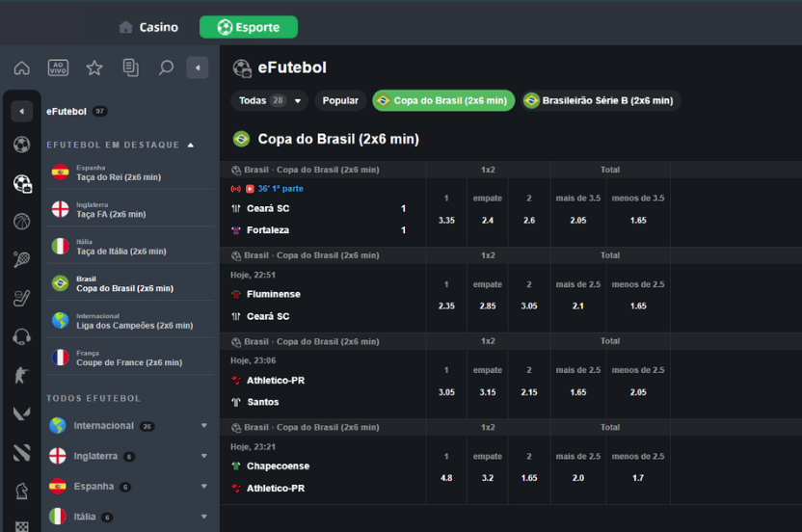Open Copa do Brasil (2x6 min) sidebar link

point(130,283)
